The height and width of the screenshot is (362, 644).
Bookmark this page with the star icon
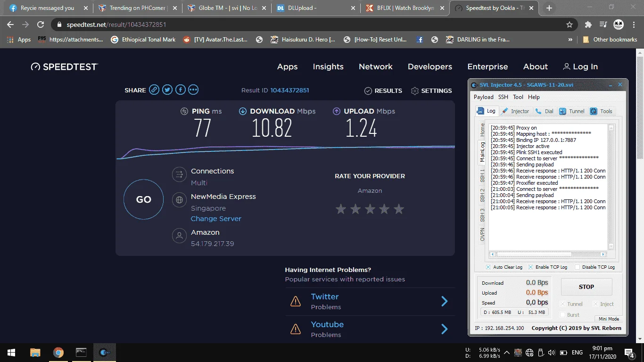(570, 25)
